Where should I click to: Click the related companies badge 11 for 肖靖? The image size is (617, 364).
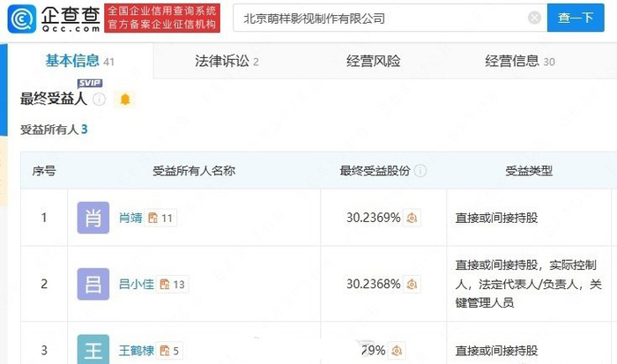pyautogui.click(x=160, y=218)
